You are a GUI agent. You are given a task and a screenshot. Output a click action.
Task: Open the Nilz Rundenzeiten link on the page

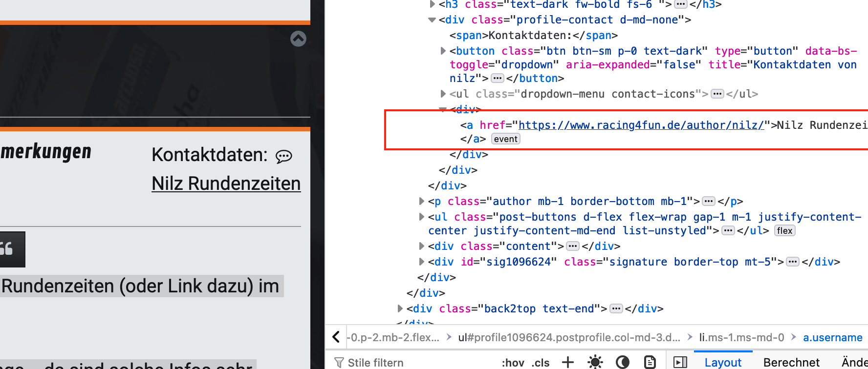click(x=226, y=184)
